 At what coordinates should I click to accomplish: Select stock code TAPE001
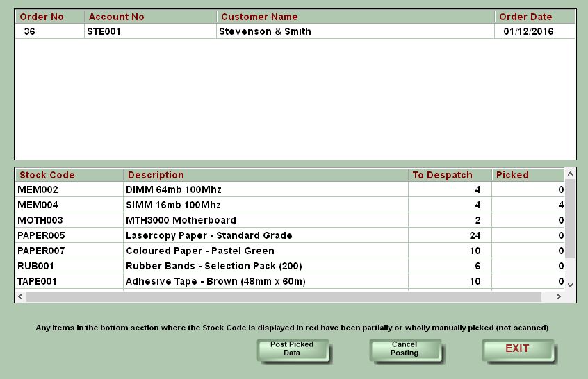[x=70, y=282]
